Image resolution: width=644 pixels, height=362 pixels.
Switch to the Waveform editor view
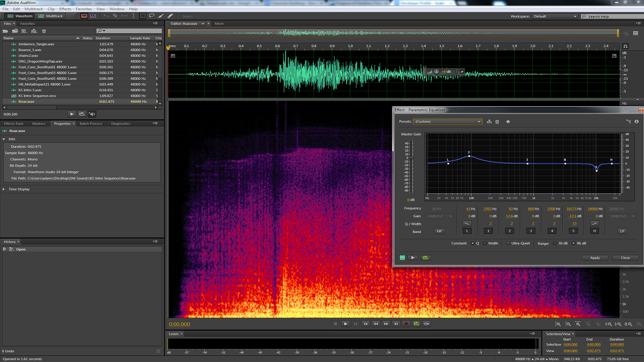(x=20, y=16)
